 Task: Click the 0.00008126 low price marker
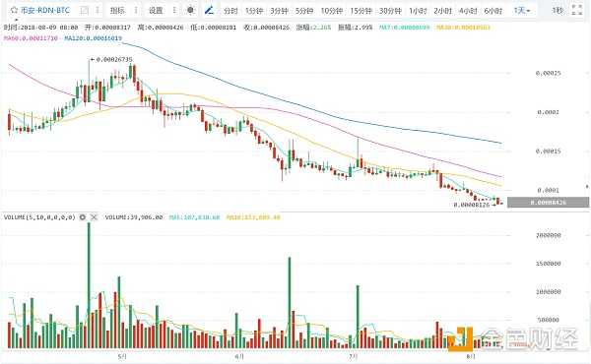point(475,205)
